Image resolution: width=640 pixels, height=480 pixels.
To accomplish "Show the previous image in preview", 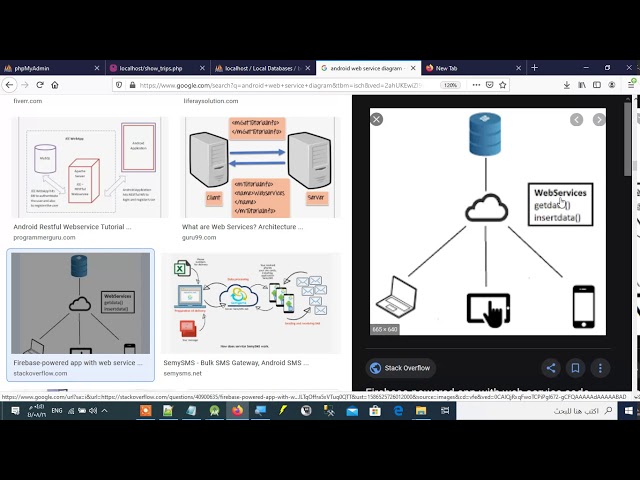I will pyautogui.click(x=576, y=120).
